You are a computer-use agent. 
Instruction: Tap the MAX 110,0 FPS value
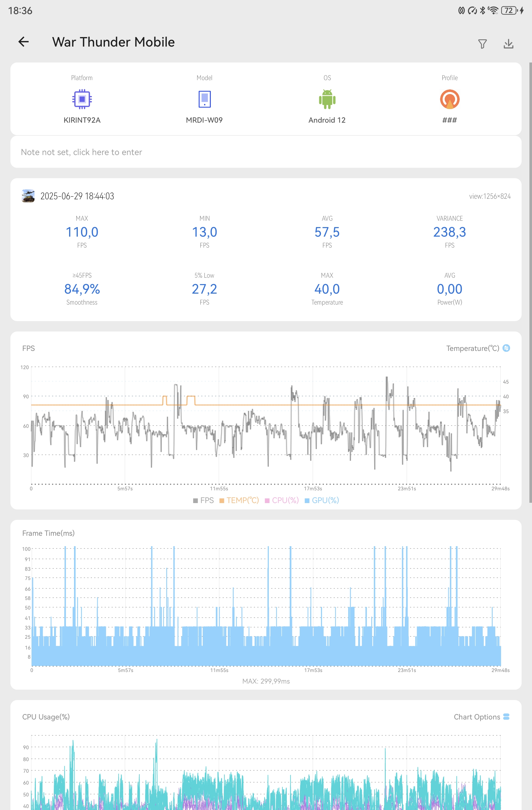pos(82,232)
